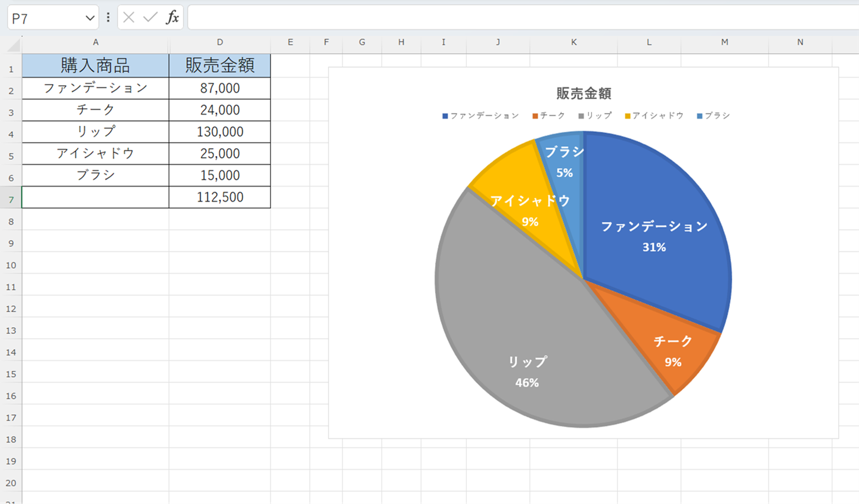The height and width of the screenshot is (504, 859).
Task: Open the Name Box dropdown arrow
Action: coord(90,18)
